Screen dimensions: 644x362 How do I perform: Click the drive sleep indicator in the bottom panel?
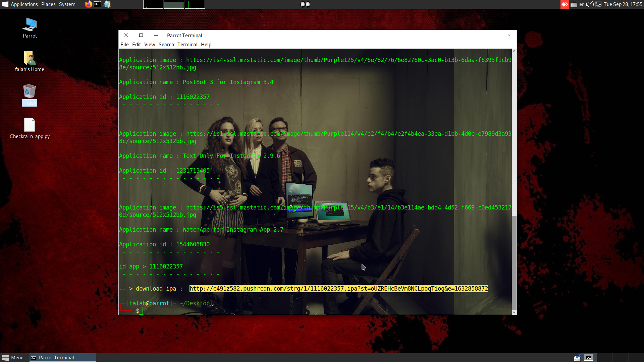pyautogui.click(x=577, y=358)
